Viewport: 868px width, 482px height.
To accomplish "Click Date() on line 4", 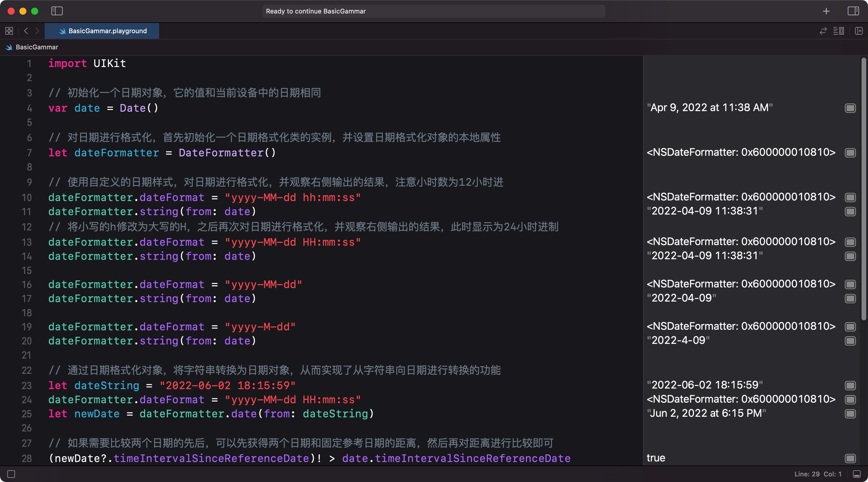I will 139,108.
